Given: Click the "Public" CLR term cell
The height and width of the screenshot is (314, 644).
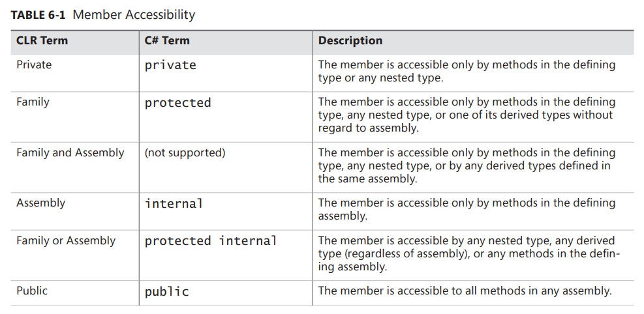Looking at the screenshot, I should 32,291.
